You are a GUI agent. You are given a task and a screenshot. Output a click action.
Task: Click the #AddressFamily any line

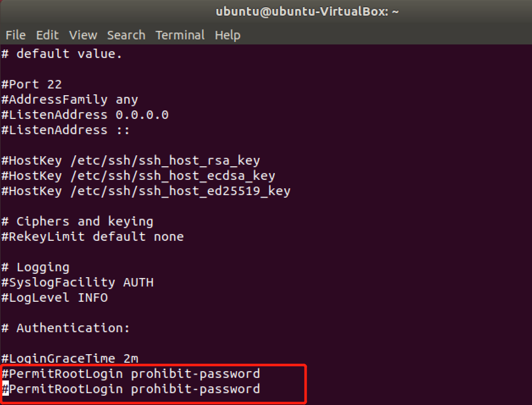coord(70,100)
